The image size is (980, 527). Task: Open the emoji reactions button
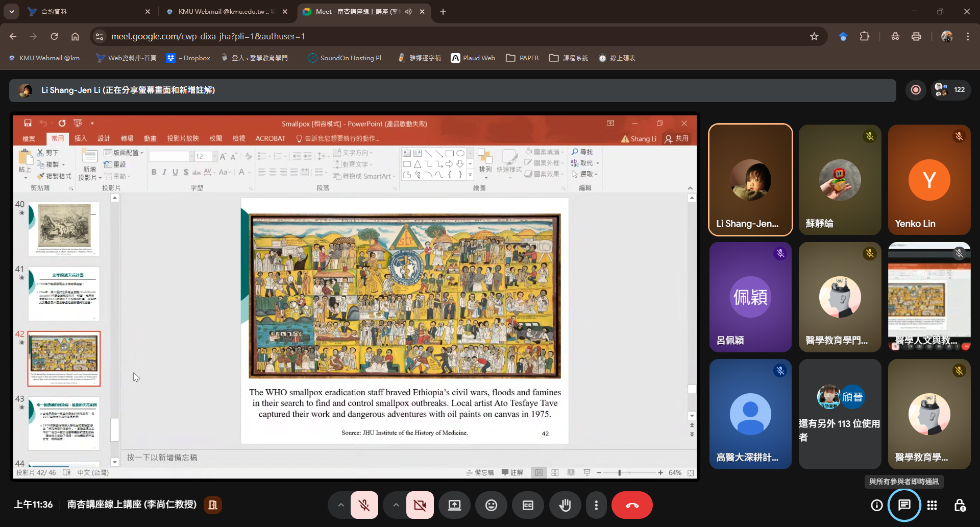point(491,505)
